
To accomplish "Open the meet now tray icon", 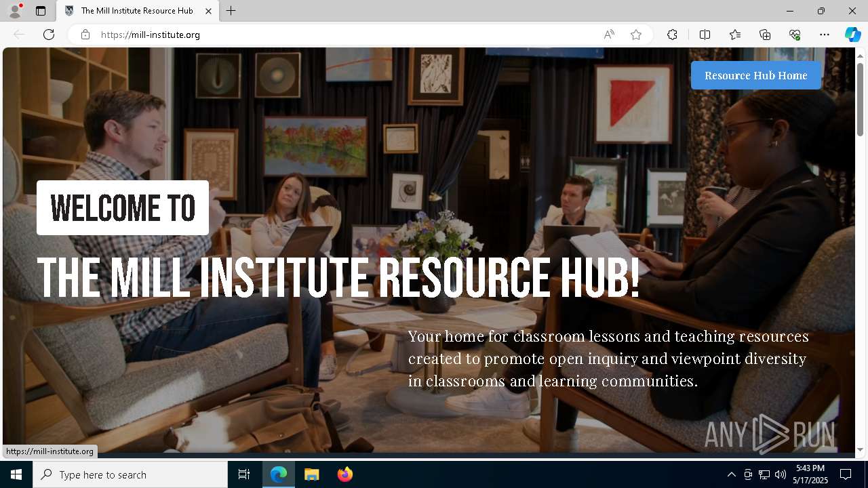I will pos(748,474).
